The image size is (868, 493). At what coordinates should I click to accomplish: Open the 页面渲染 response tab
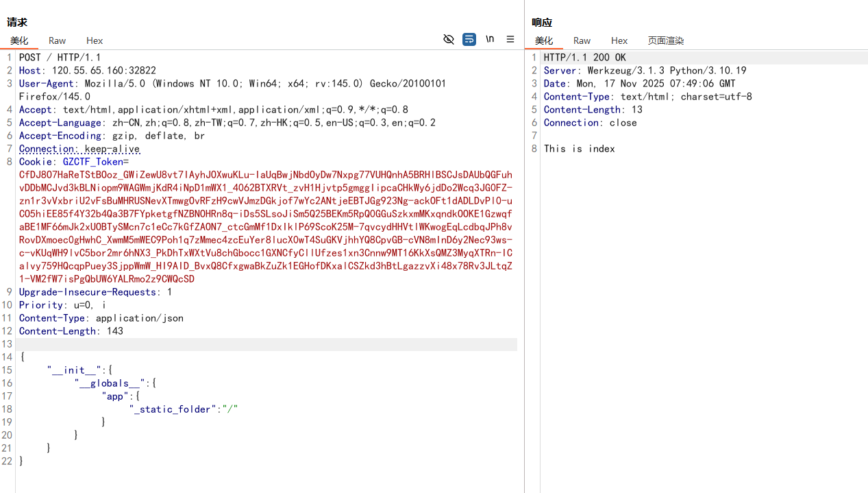tap(666, 40)
